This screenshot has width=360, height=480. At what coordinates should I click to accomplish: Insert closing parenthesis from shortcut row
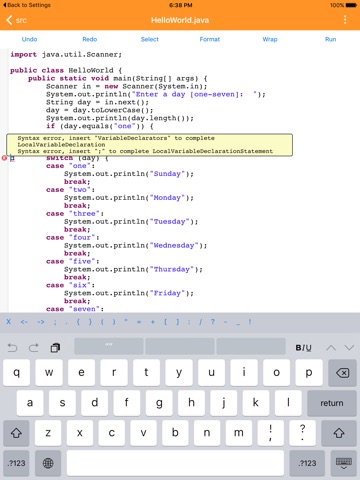(x=114, y=322)
